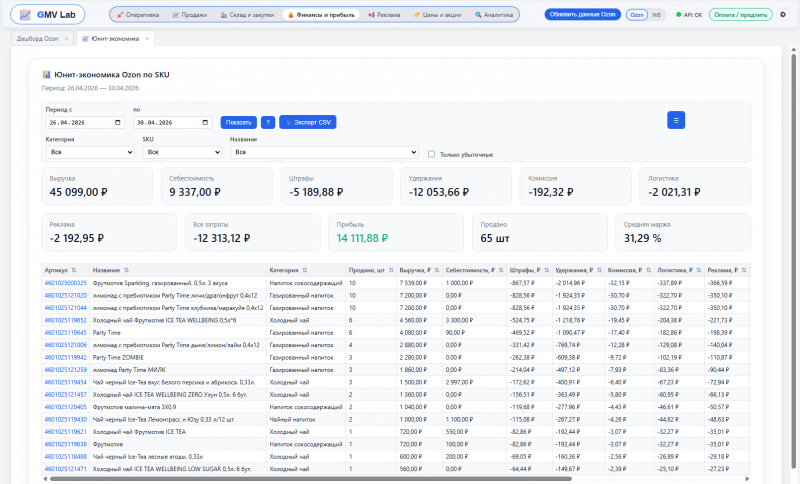Open calendar picker for start date
The height and width of the screenshot is (484, 800).
118,122
